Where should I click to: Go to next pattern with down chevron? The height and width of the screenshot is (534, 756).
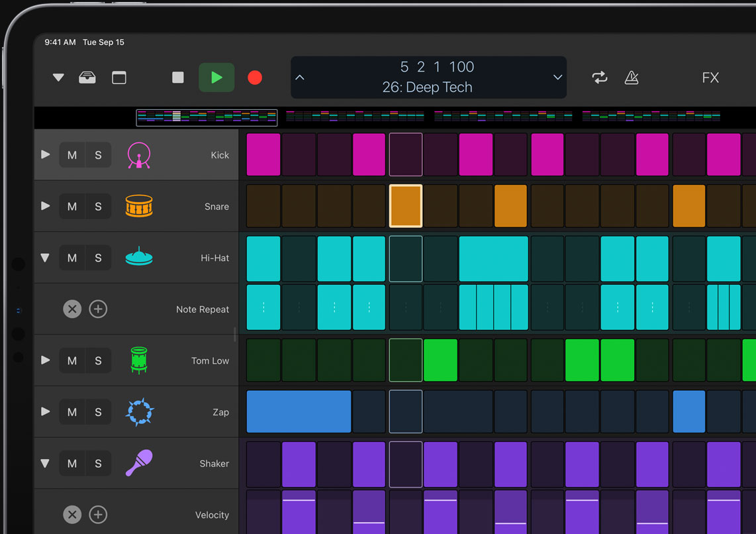coord(558,78)
